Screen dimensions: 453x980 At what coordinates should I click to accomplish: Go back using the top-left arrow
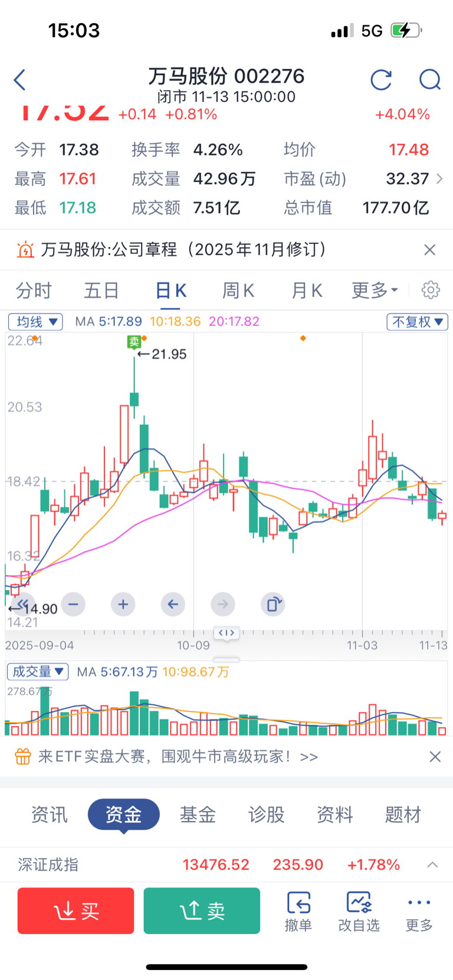[20, 80]
